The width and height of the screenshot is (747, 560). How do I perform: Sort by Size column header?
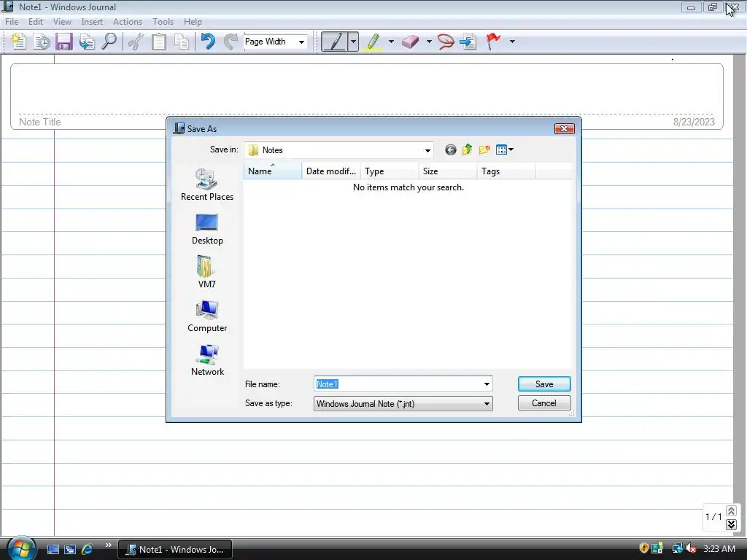447,171
